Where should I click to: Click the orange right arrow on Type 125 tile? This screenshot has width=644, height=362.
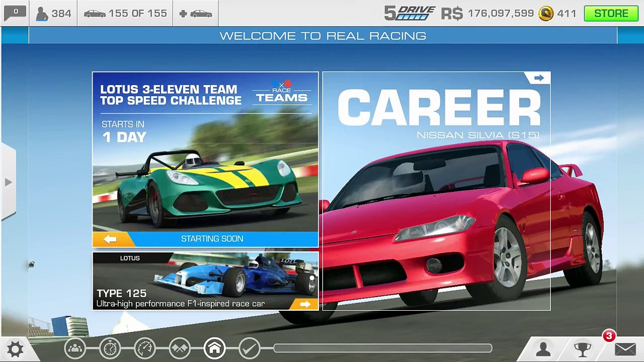tap(305, 304)
